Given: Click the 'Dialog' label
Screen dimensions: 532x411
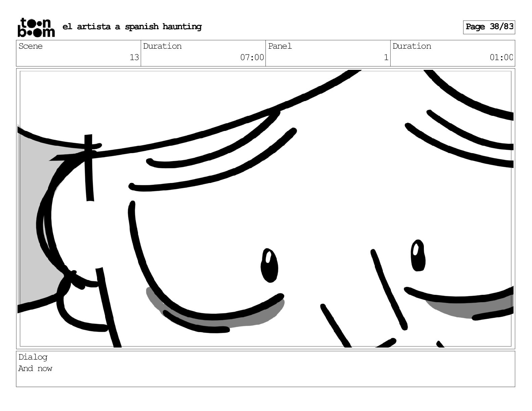Looking at the screenshot, I should (x=33, y=357).
